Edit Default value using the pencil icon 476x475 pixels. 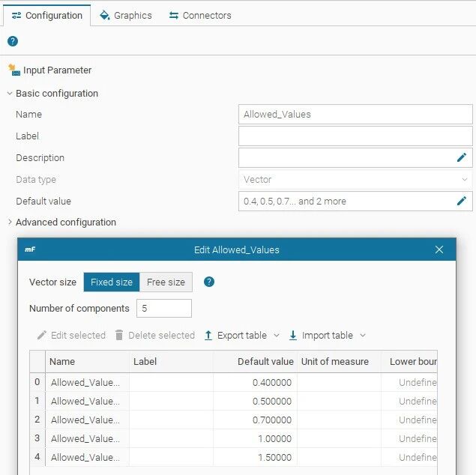coord(462,201)
